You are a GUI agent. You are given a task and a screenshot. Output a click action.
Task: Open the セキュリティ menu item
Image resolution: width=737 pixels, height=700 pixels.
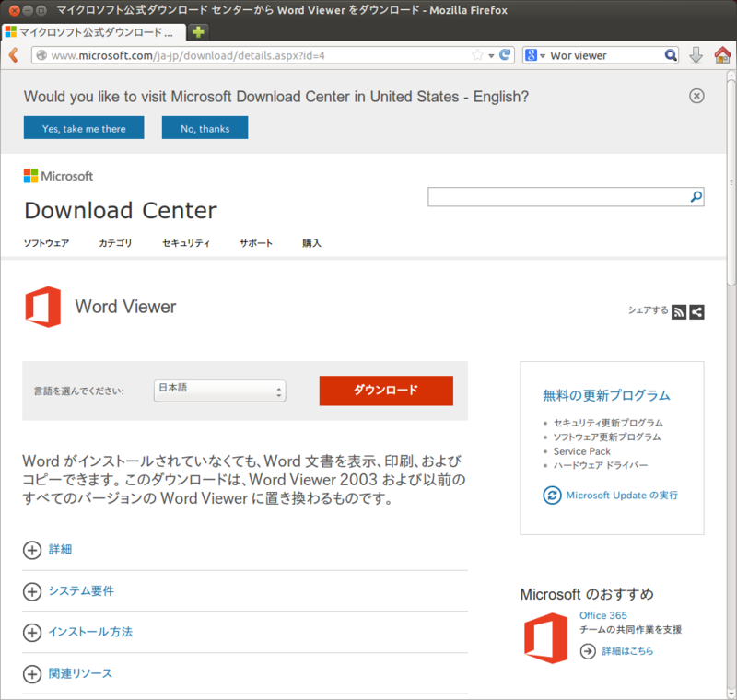186,243
